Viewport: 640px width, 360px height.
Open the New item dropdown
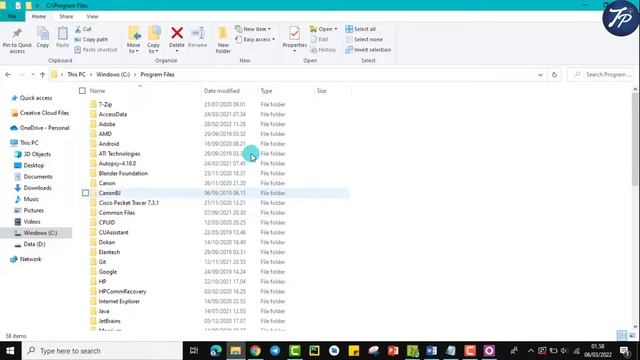click(x=253, y=29)
